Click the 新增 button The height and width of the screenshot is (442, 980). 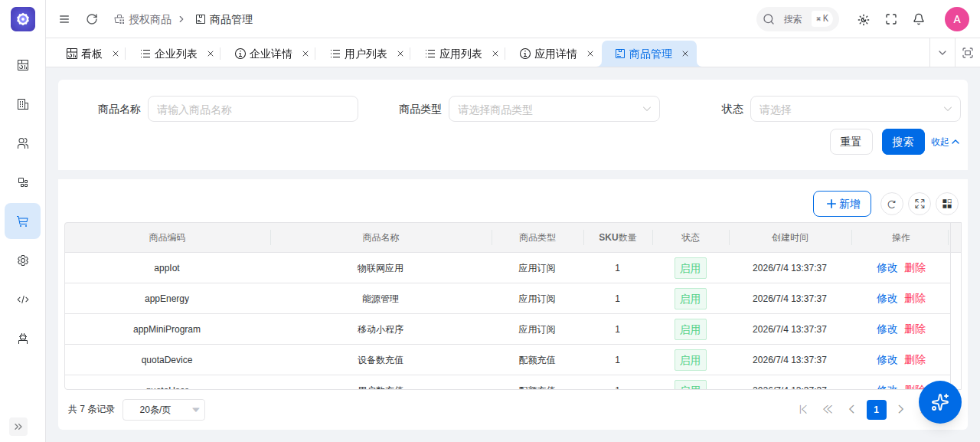coord(842,204)
